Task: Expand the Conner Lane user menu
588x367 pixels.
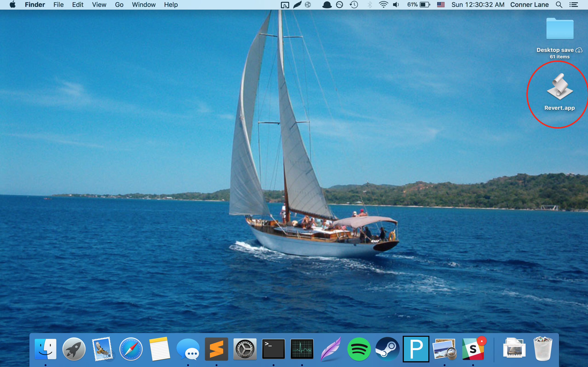Action: click(x=529, y=5)
